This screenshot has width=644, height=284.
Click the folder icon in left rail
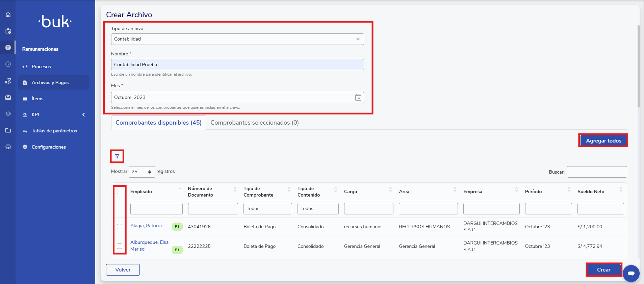[8, 130]
